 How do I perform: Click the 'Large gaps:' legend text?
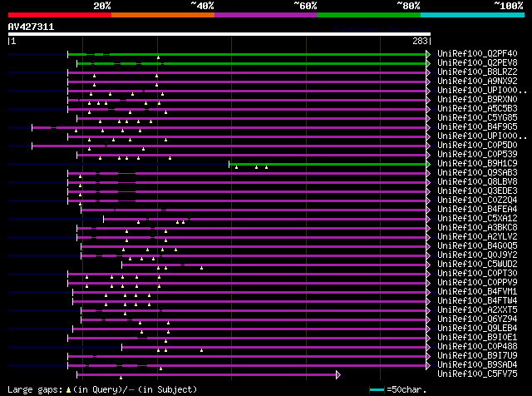pyautogui.click(x=35, y=389)
